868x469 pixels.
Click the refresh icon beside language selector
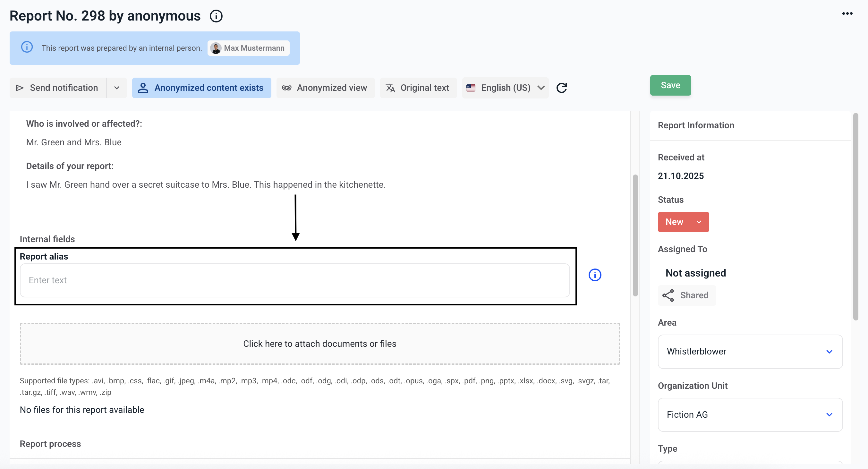[561, 88]
